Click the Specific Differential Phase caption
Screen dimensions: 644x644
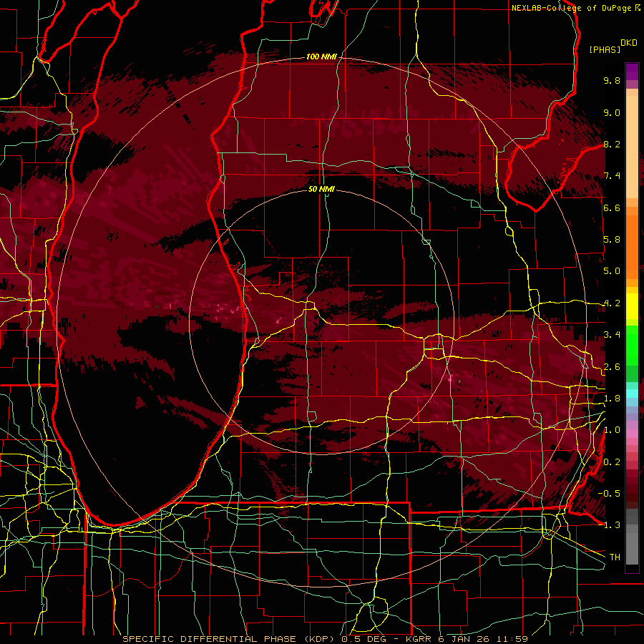click(x=326, y=639)
